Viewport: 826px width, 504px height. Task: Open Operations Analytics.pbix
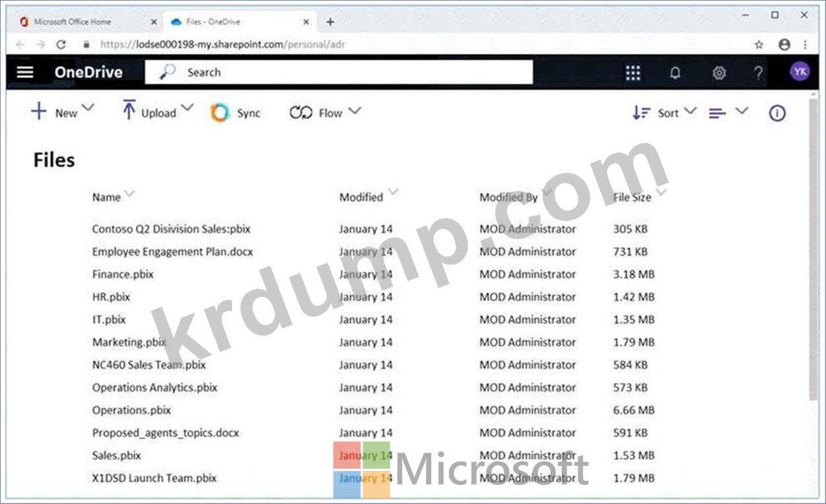155,387
